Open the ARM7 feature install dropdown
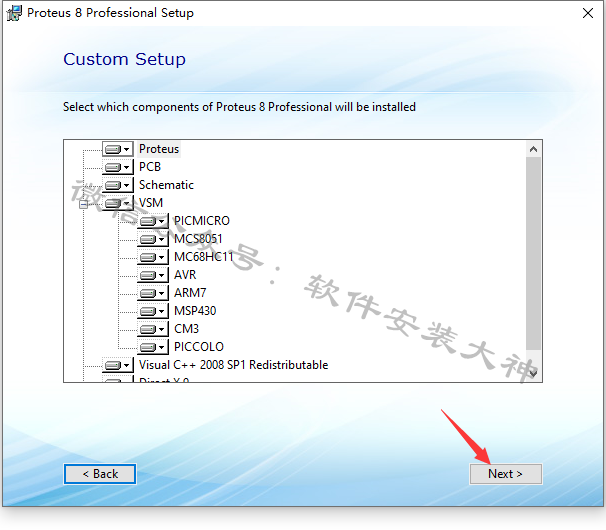 click(153, 293)
